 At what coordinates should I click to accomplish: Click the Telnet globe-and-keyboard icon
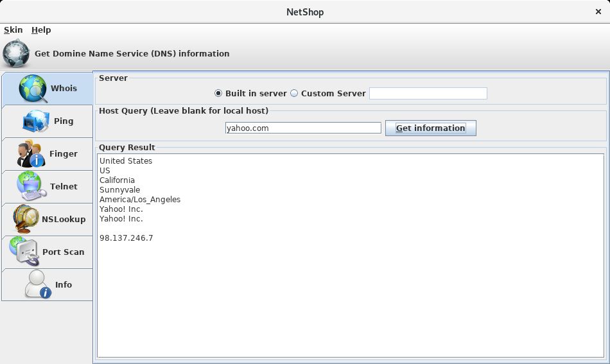click(x=31, y=186)
